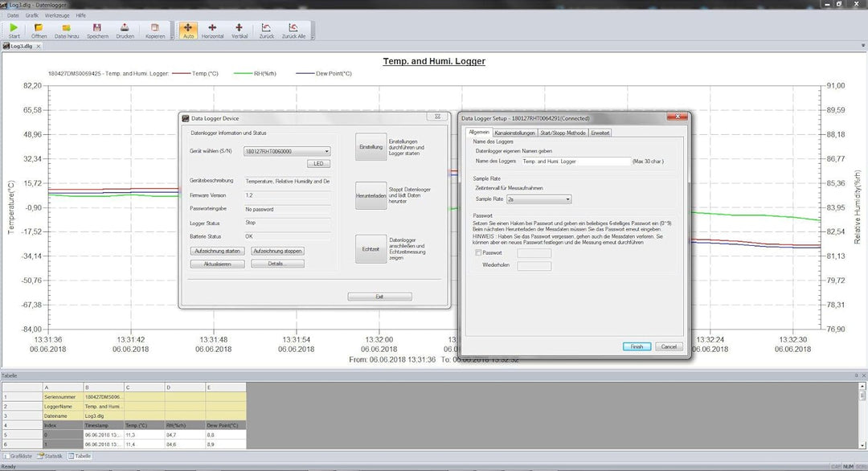Save data using the Speichern icon
The height and width of the screenshot is (471, 868).
97,30
